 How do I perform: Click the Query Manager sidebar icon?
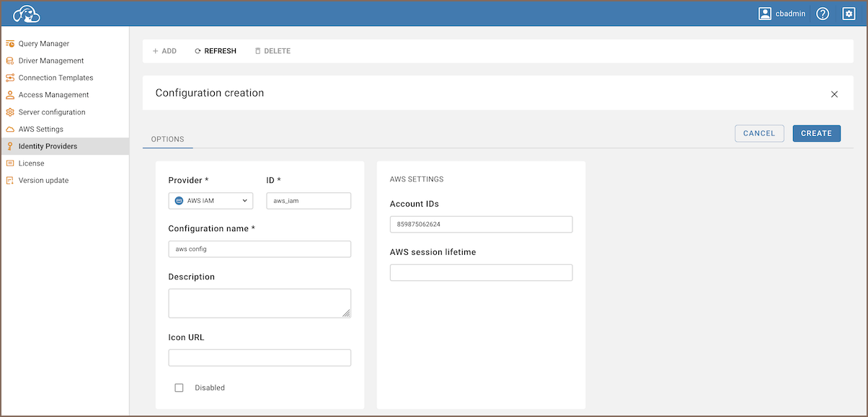[x=10, y=44]
